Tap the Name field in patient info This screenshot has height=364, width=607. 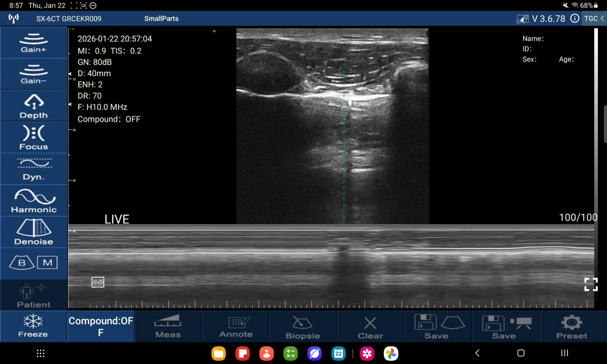pos(533,39)
